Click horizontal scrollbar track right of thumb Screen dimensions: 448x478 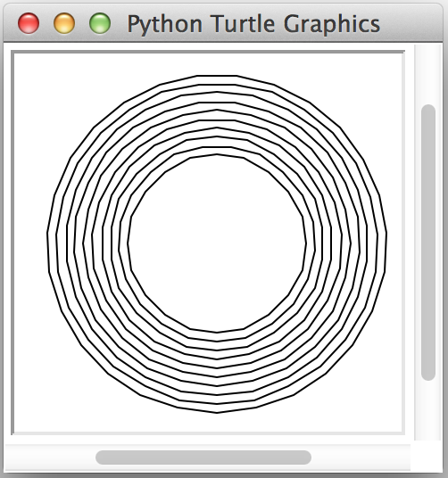tap(361, 457)
